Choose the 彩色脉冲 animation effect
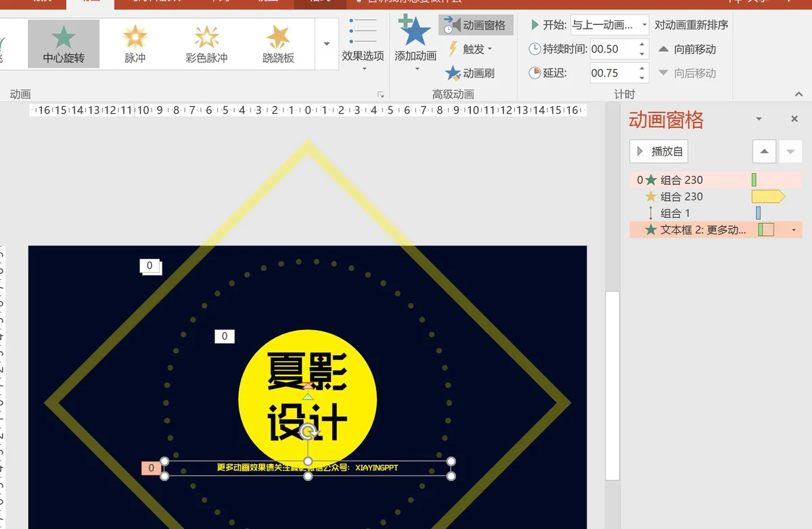This screenshot has width=812, height=529. [206, 44]
